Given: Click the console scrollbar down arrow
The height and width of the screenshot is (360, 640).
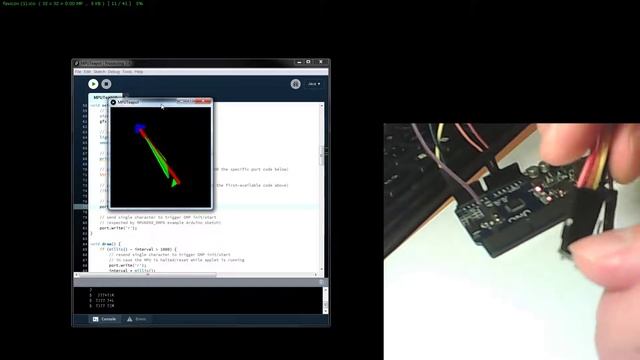Looking at the screenshot, I should click(x=325, y=311).
